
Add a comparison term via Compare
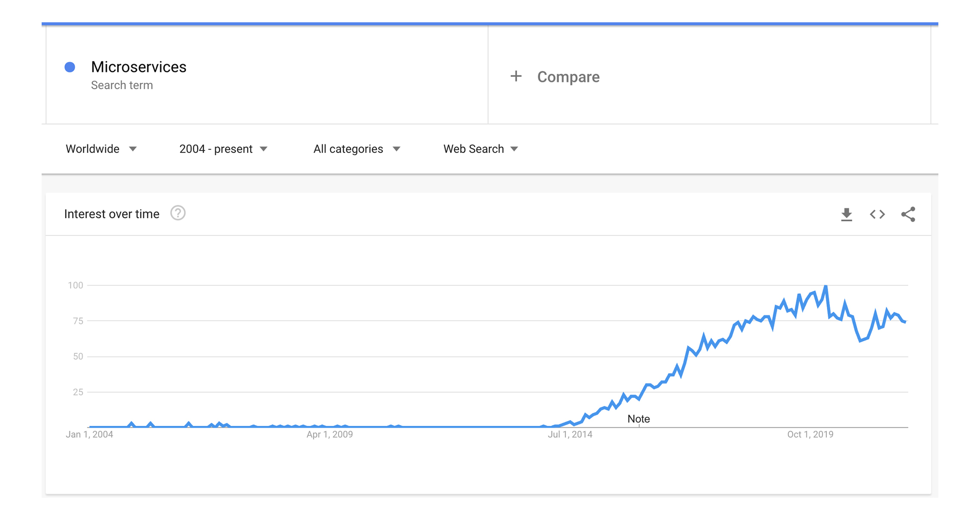[x=568, y=77]
